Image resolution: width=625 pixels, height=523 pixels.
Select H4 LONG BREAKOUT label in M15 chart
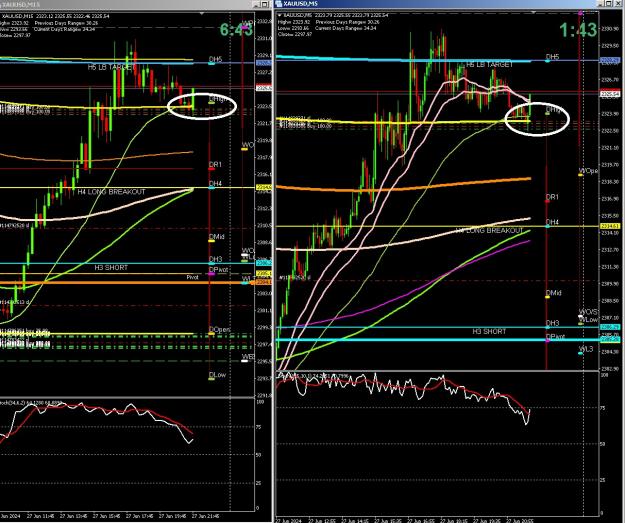pos(111,192)
